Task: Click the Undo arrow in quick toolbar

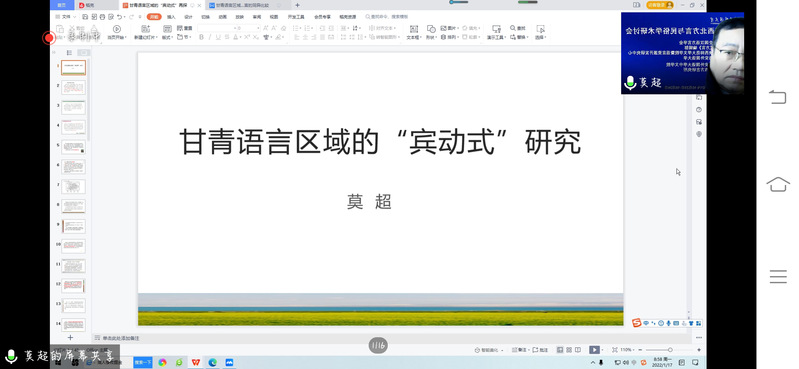Action: [119, 17]
